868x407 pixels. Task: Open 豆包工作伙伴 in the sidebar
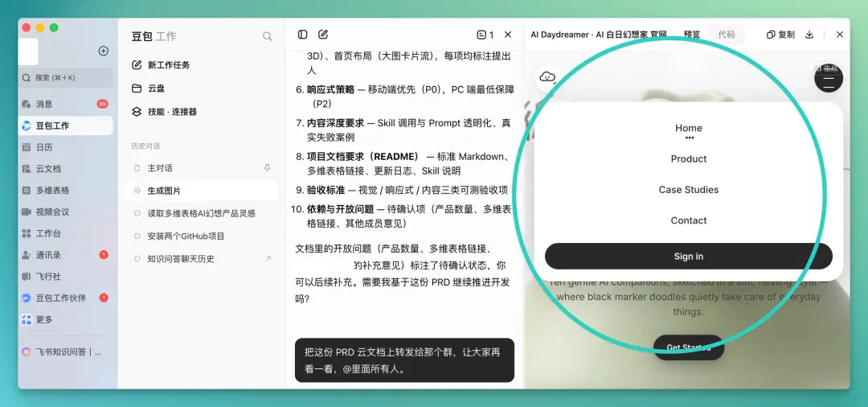66,298
